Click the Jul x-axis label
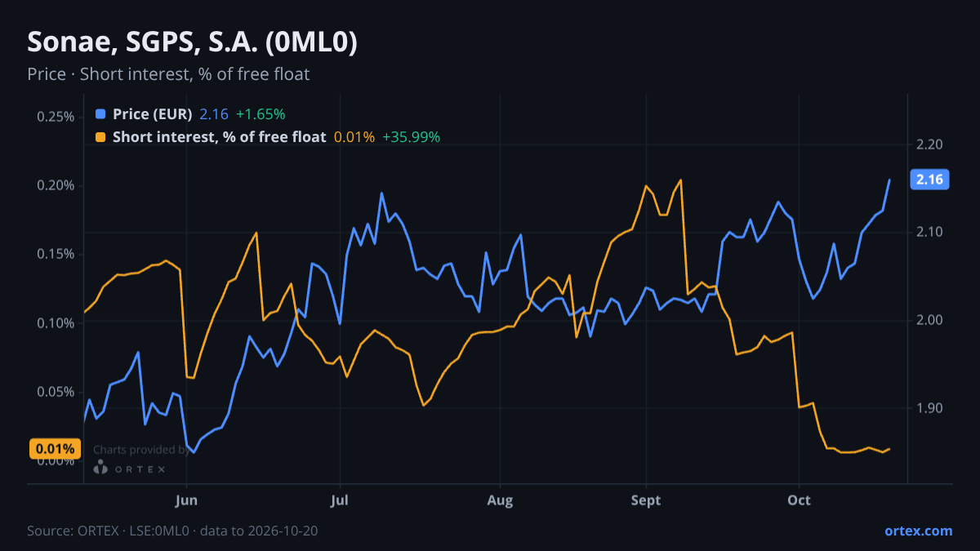 pyautogui.click(x=339, y=500)
